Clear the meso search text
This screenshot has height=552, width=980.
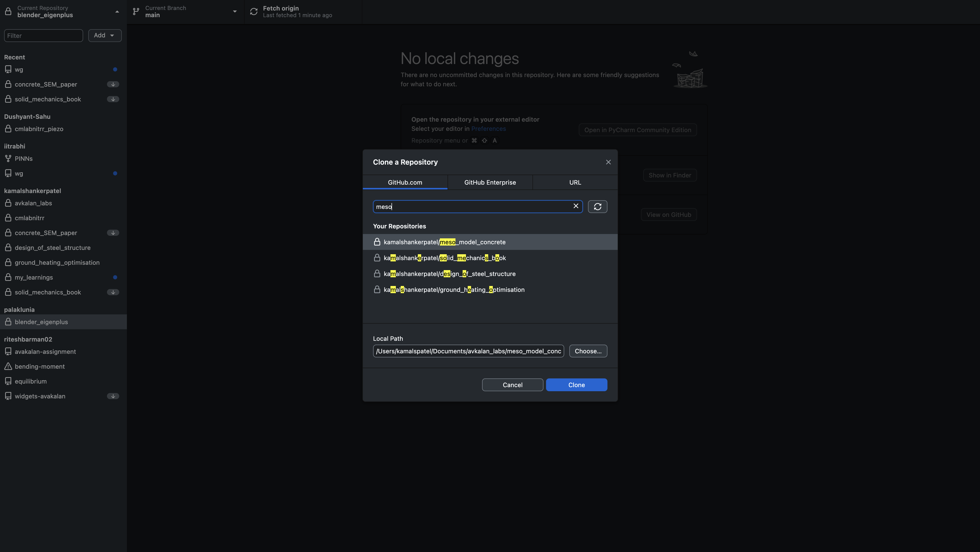[x=576, y=206]
